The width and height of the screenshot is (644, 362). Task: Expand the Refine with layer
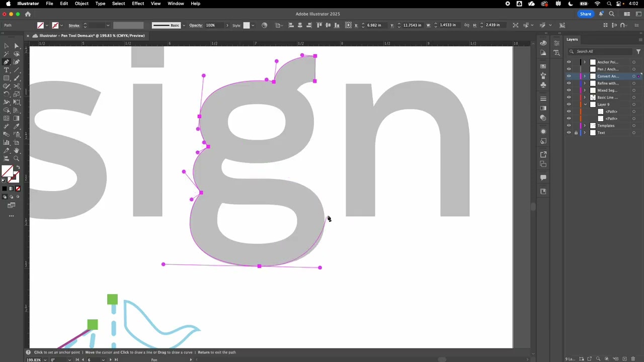(585, 83)
